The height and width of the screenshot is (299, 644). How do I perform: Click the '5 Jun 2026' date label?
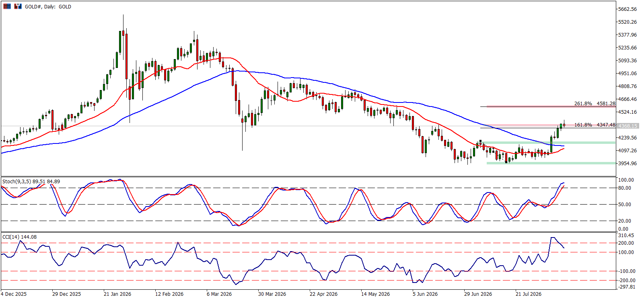point(425,294)
